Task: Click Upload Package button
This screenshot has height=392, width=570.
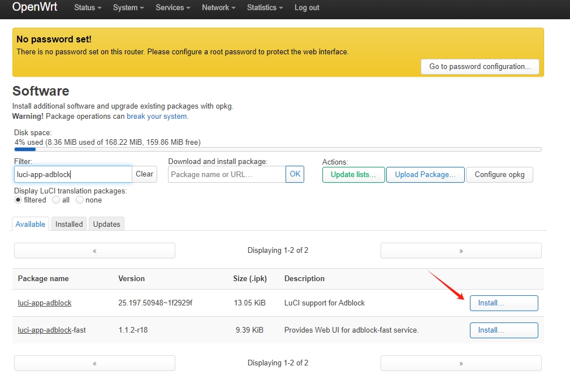Action: pos(425,175)
